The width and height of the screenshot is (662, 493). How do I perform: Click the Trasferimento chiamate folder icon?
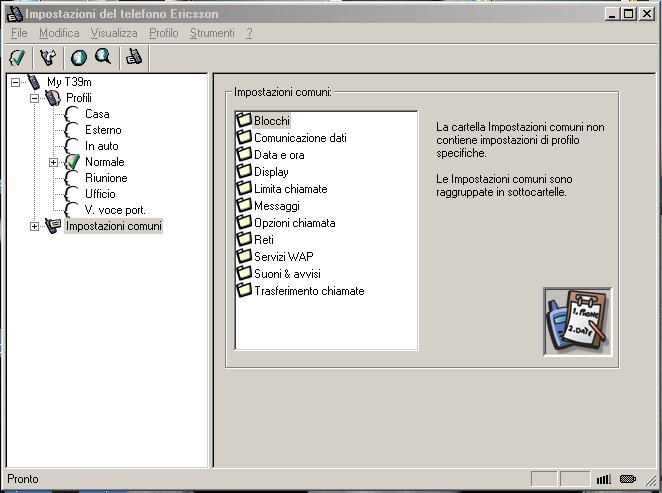coord(244,290)
